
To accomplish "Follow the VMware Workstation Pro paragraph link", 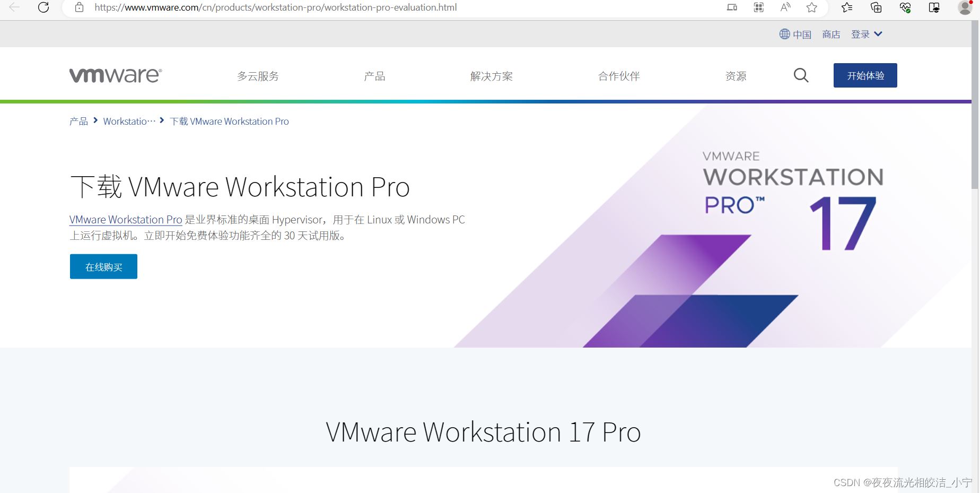I will [x=126, y=220].
